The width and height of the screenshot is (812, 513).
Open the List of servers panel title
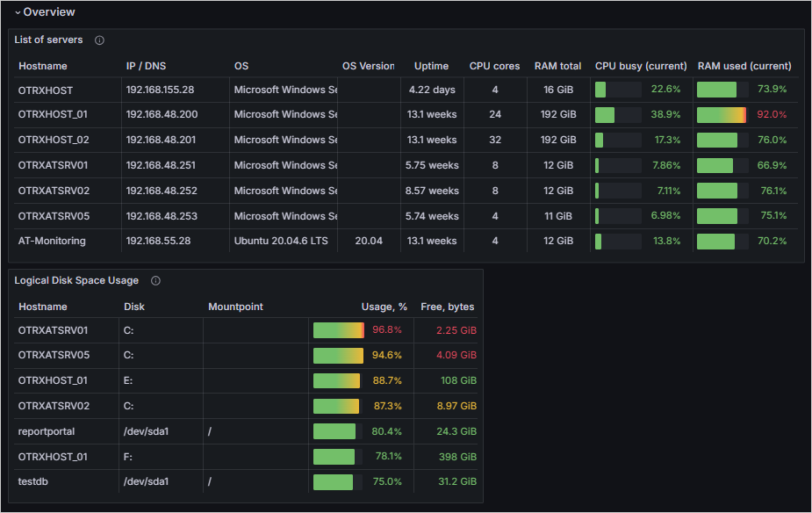coord(49,40)
